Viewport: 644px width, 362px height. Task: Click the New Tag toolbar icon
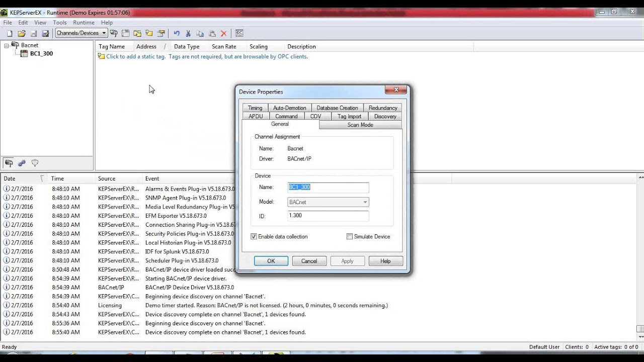(x=149, y=33)
